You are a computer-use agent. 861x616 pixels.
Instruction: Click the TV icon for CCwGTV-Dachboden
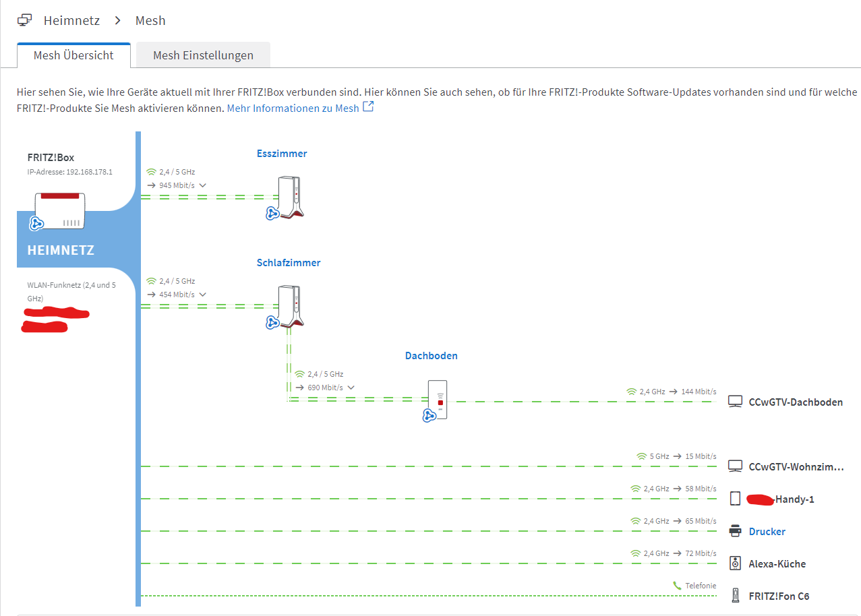[x=736, y=402]
